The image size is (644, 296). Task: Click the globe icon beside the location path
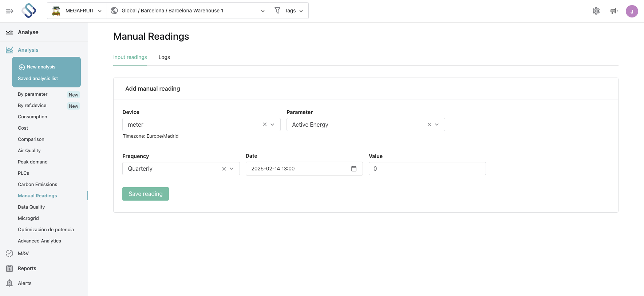114,11
